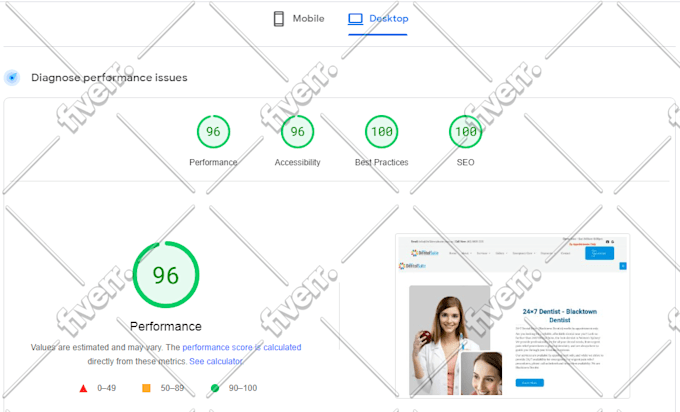Click the 'Diagnose performance issues' heading
The width and height of the screenshot is (680, 412).
pos(109,78)
